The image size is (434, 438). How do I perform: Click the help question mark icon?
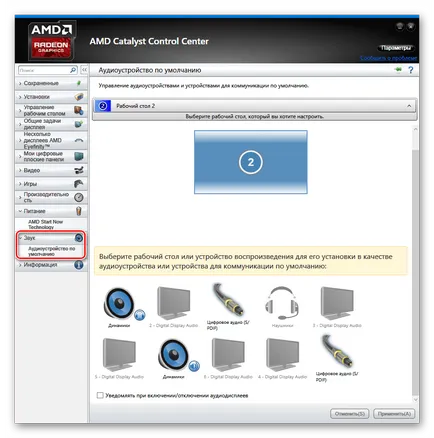coord(411,70)
